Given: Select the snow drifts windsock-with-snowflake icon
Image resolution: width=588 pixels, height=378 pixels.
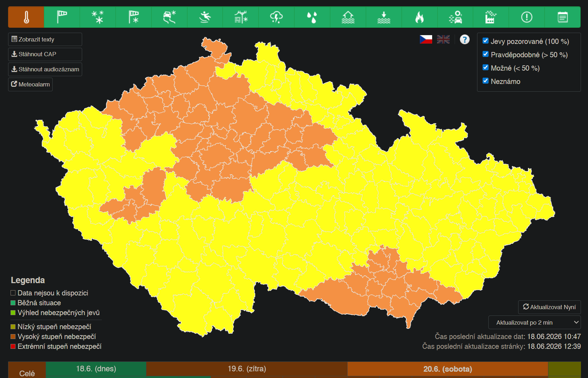Looking at the screenshot, I should tap(134, 17).
